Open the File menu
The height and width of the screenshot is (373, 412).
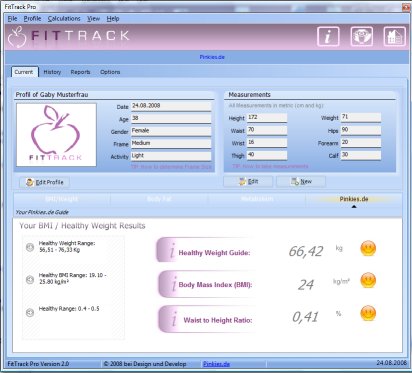(12, 19)
